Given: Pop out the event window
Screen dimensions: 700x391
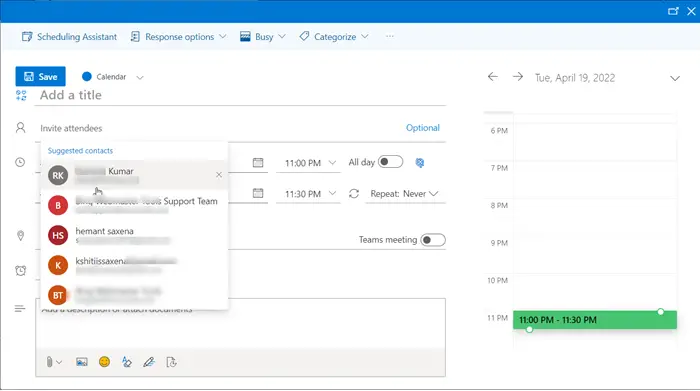Looking at the screenshot, I should click(x=673, y=11).
